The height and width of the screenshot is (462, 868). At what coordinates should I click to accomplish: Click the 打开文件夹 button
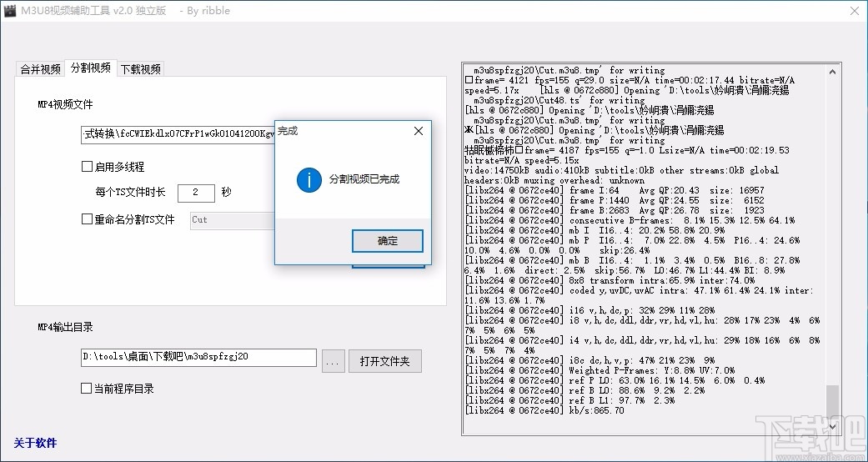pos(384,361)
